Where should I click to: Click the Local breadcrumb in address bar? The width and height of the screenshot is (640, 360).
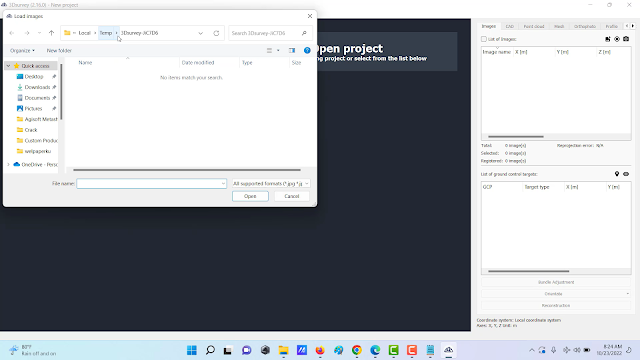coord(84,33)
